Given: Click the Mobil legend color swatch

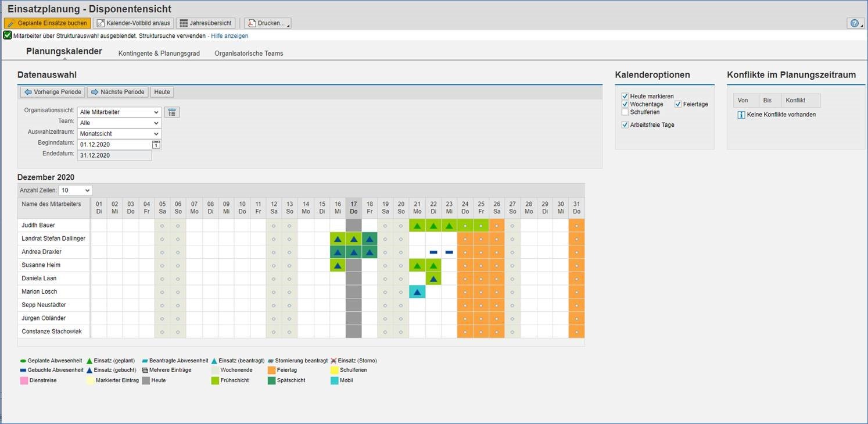Looking at the screenshot, I should tap(334, 380).
